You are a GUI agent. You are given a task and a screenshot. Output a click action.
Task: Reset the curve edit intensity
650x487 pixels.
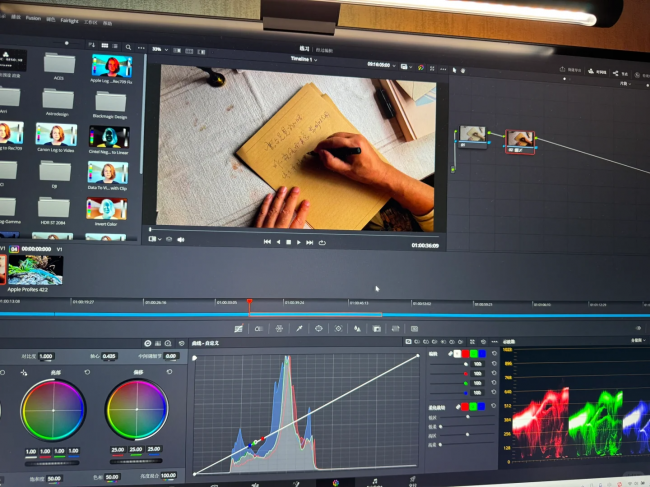pos(494,354)
